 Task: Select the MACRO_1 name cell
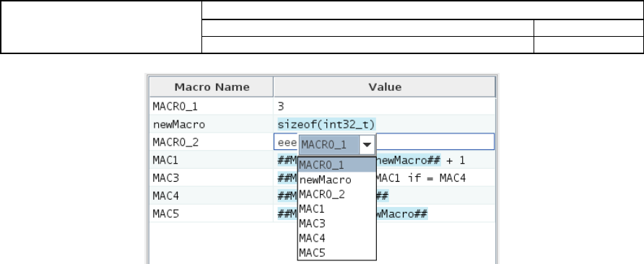coord(212,106)
